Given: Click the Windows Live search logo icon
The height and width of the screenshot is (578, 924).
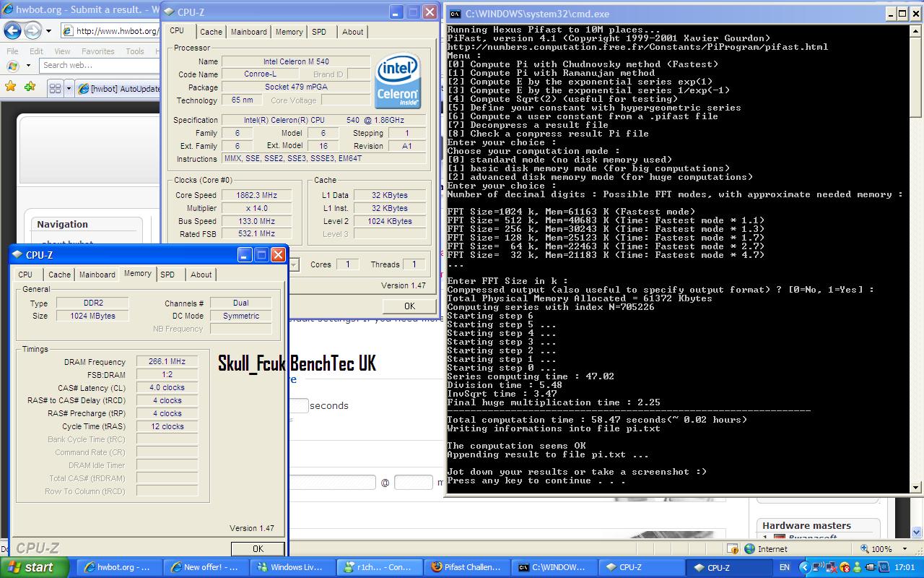Looking at the screenshot, I should click(12, 65).
